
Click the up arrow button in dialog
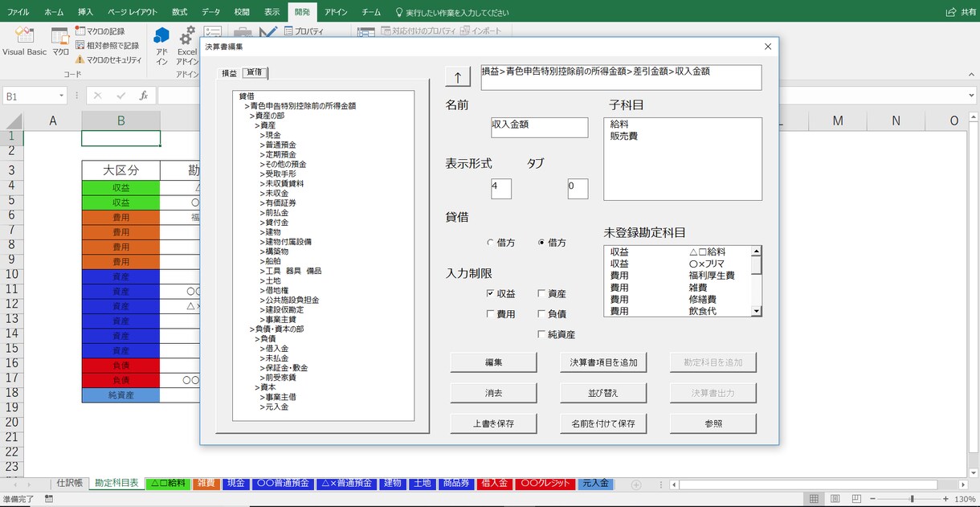coord(458,77)
